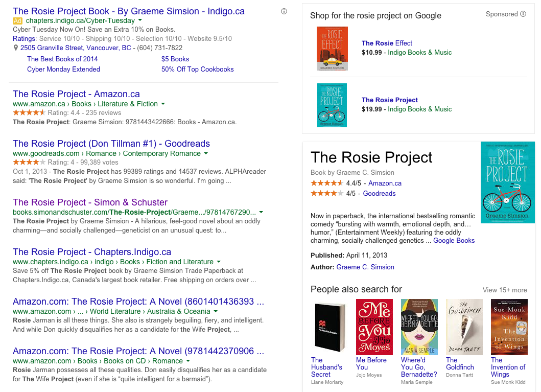
Task: Open The Rosie Effect book cover thumbnail
Action: coord(332,49)
